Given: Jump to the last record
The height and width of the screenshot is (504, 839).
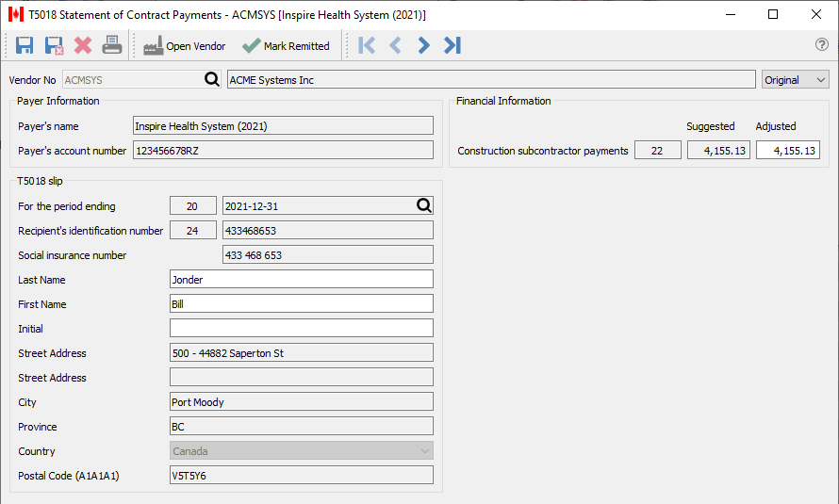Looking at the screenshot, I should pyautogui.click(x=452, y=45).
